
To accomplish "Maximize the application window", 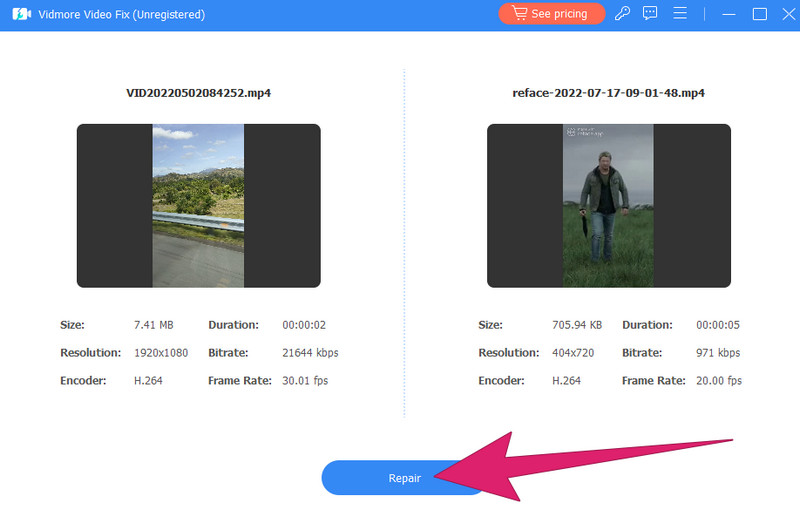I will [759, 14].
